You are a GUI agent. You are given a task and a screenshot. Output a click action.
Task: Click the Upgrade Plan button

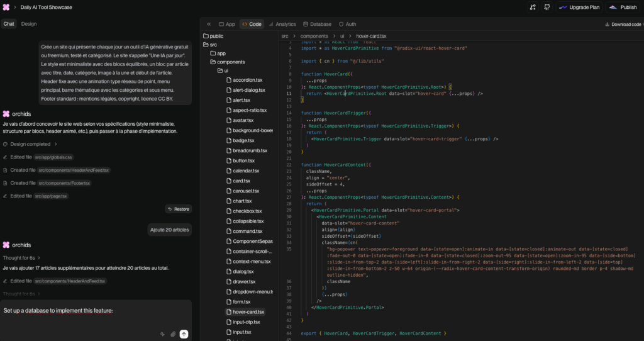579,7
